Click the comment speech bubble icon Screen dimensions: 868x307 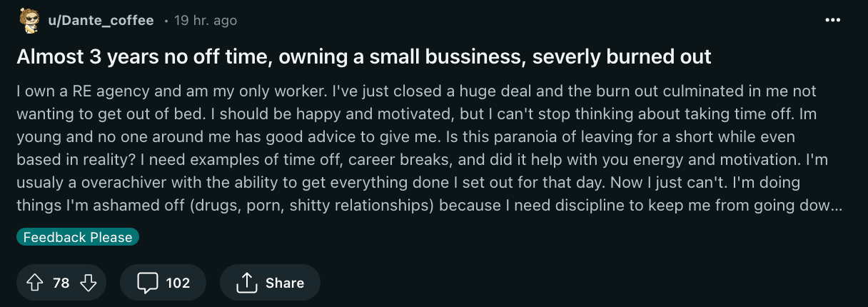pyautogui.click(x=147, y=283)
